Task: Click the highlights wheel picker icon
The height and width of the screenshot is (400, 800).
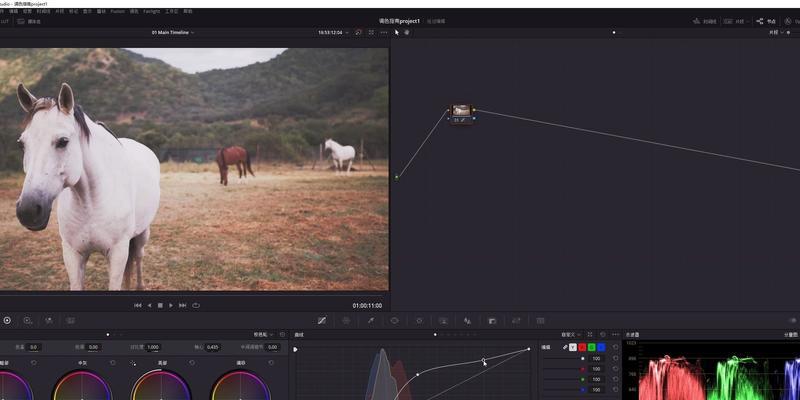Action: coord(133,363)
